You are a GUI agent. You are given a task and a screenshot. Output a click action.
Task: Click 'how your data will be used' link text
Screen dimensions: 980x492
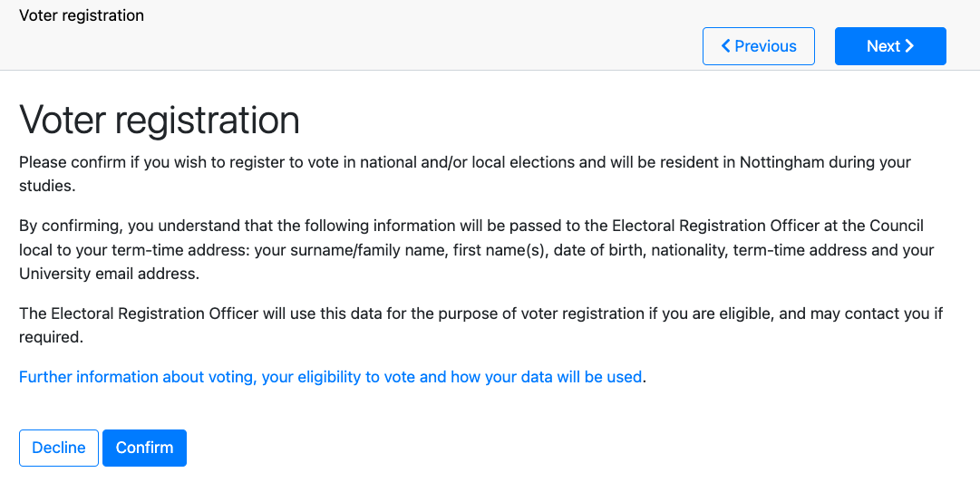pos(546,377)
